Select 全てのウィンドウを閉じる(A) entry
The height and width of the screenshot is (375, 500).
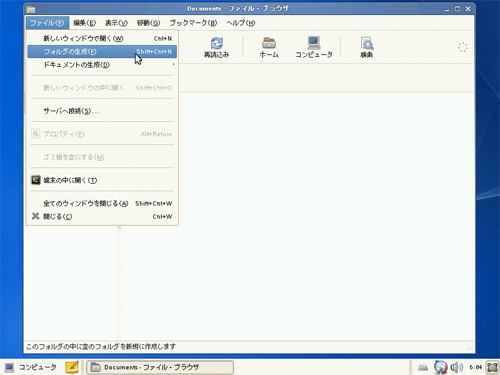point(102,203)
